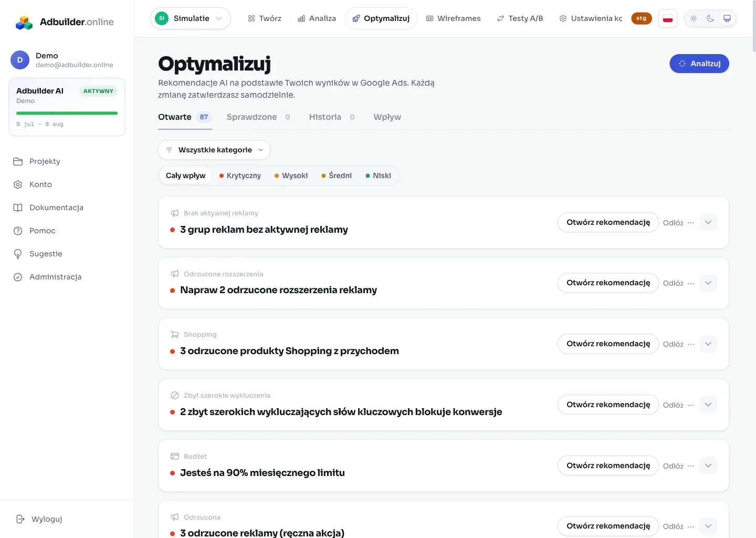Open more options for wykluczenia row
The image size is (756, 538).
(691, 405)
